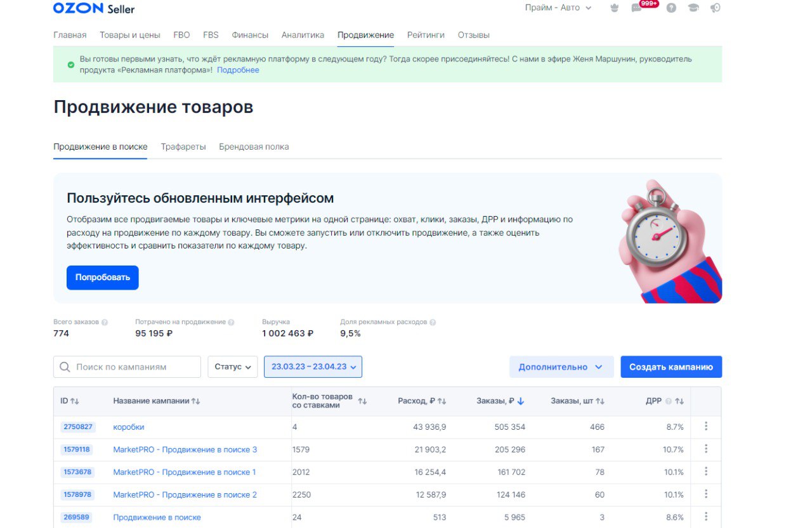Sort by Заказы, ₽ column arrow
Viewport: 812px width, 528px height.
click(521, 401)
